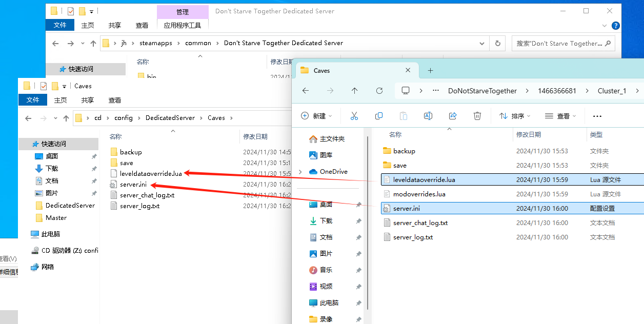Open the 应用程序工具 ribbon tab
644x324 pixels.
[x=183, y=25]
